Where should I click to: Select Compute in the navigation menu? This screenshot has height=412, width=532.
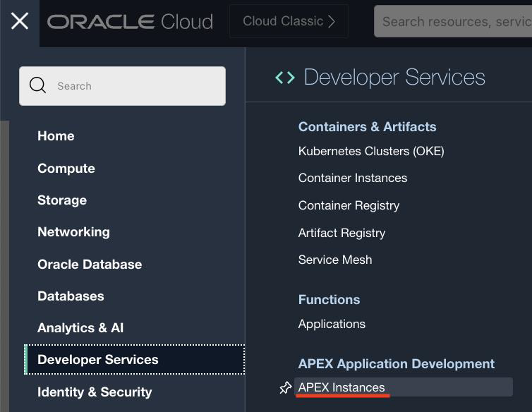[66, 169]
